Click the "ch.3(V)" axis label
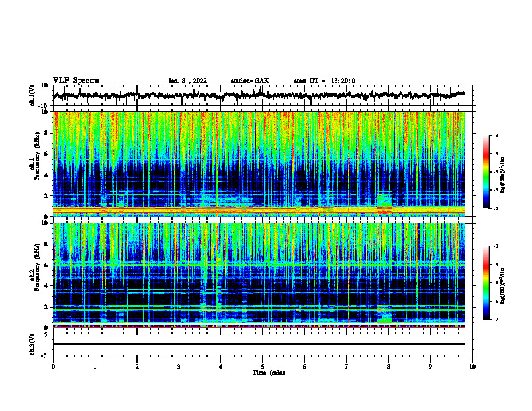532x411 pixels. tap(32, 345)
